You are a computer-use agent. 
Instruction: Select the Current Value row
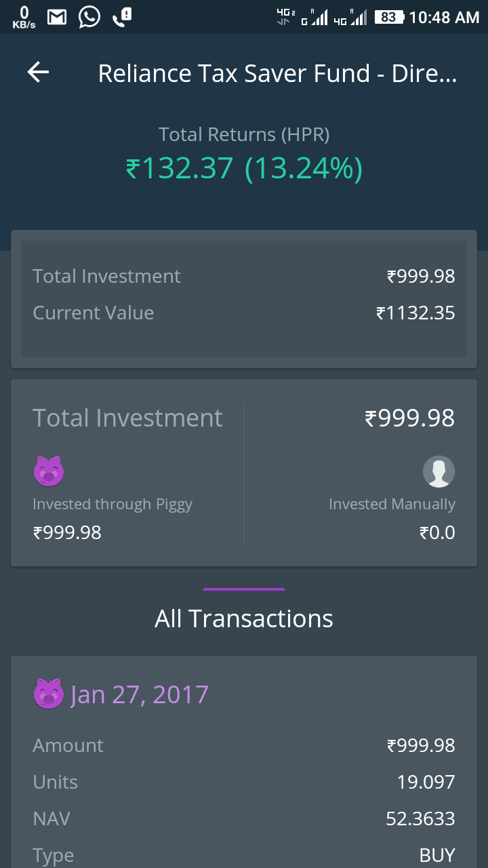244,313
